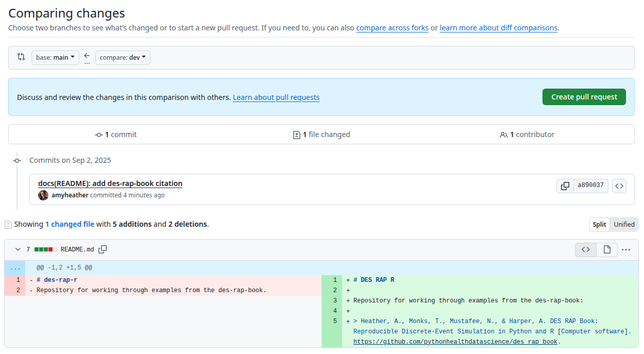This screenshot has height=354, width=644.
Task: Collapse the README.md diff
Action: pos(18,249)
